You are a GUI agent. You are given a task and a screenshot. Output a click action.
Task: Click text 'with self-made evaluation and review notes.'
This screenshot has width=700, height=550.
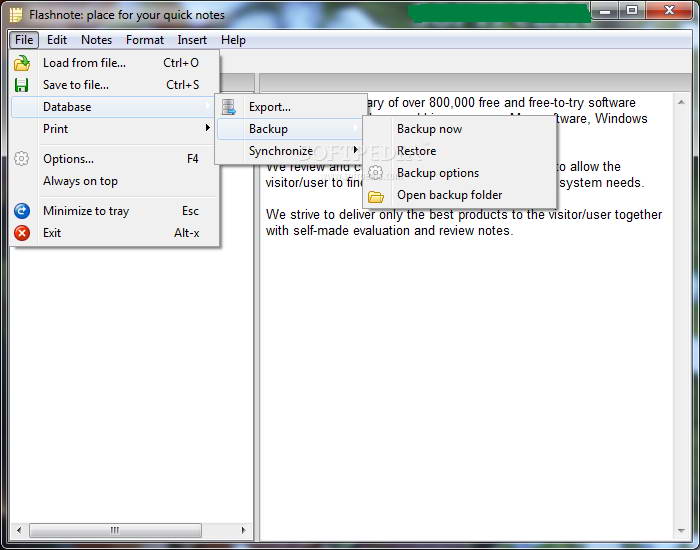(x=389, y=230)
